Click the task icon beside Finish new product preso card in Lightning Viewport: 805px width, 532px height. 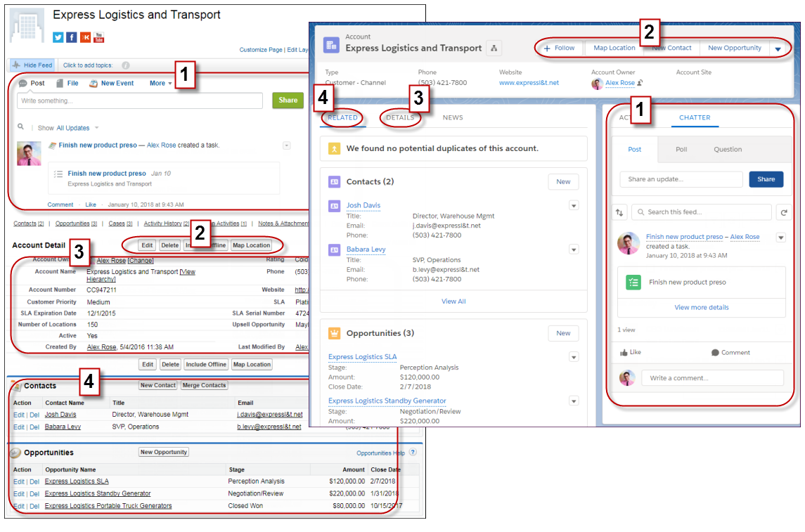[x=633, y=282]
